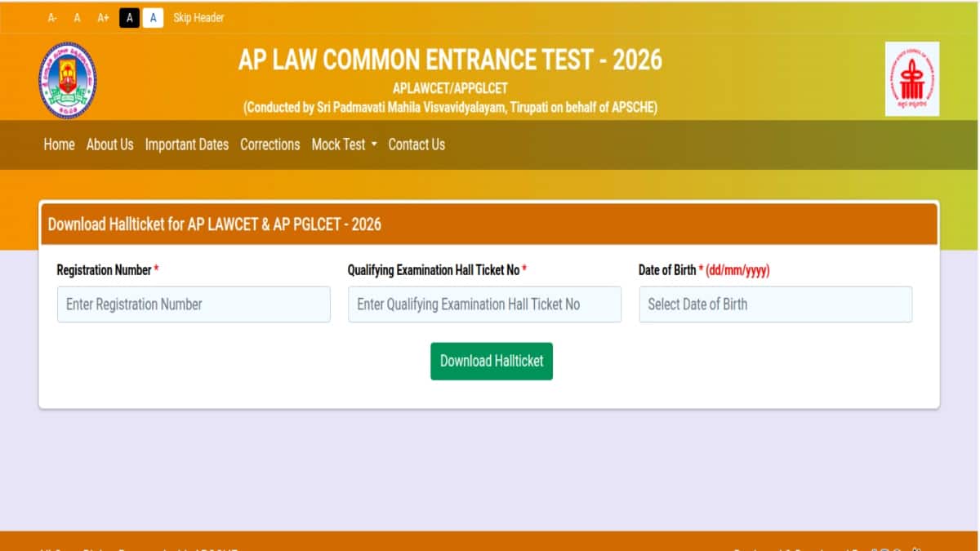The width and height of the screenshot is (980, 551).
Task: Open the Contact Us page
Action: tap(416, 144)
